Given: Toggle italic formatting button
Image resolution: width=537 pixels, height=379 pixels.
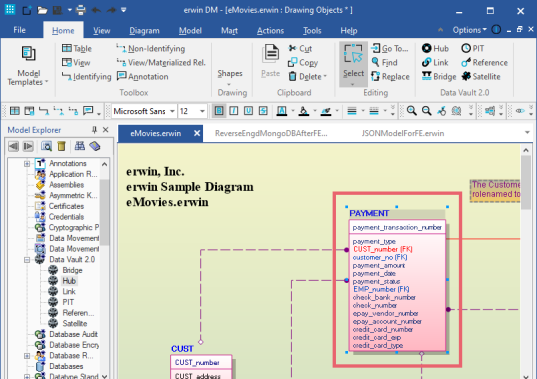Looking at the screenshot, I should click(234, 111).
